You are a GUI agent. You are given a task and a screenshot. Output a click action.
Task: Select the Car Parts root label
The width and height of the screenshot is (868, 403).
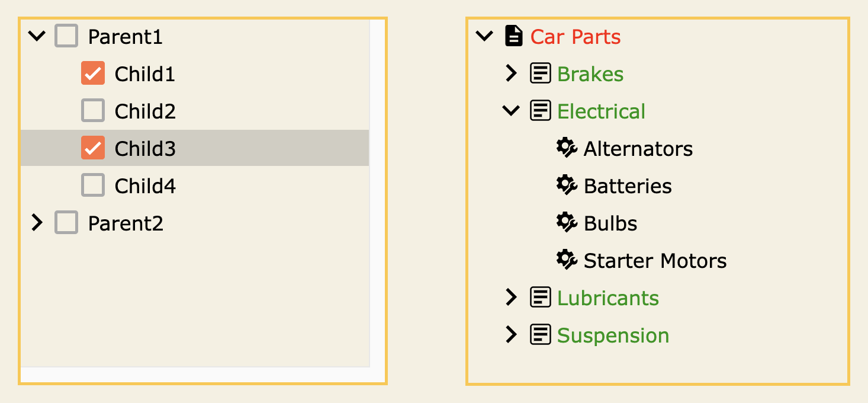tap(576, 37)
